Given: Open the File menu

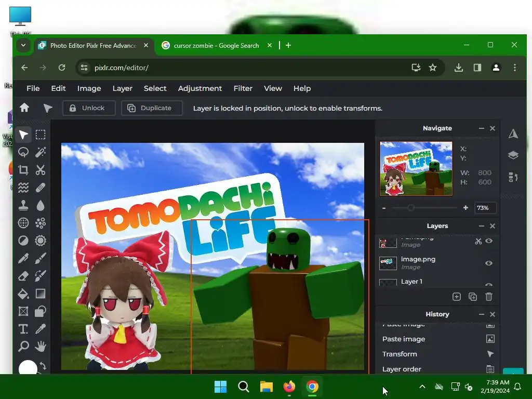Looking at the screenshot, I should click(33, 88).
